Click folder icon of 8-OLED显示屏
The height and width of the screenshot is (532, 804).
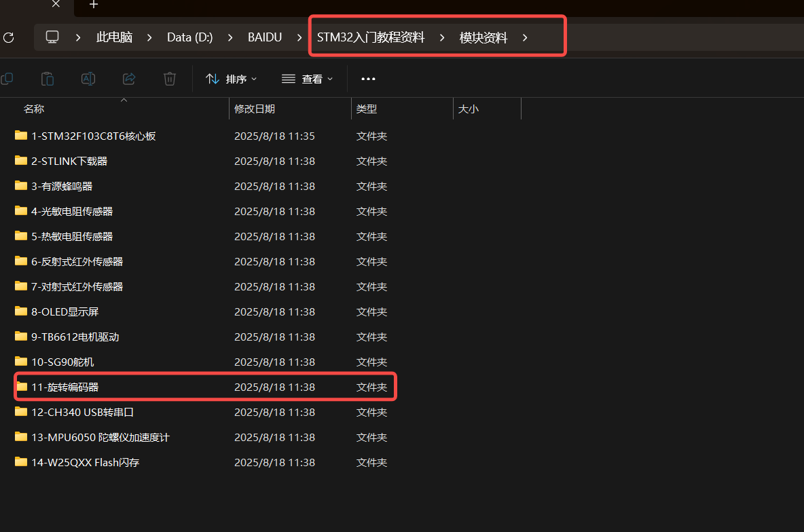click(21, 311)
